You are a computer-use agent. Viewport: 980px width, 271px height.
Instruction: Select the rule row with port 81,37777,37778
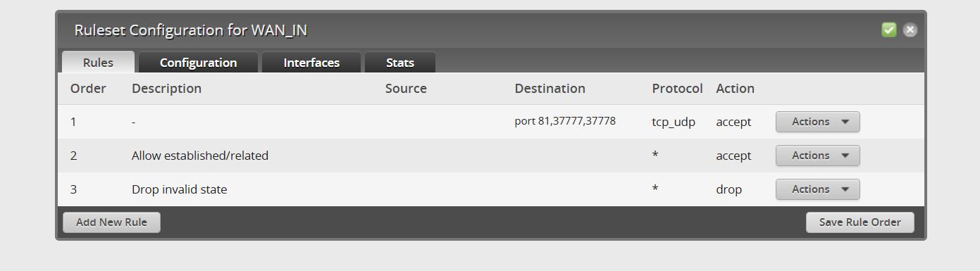point(491,122)
